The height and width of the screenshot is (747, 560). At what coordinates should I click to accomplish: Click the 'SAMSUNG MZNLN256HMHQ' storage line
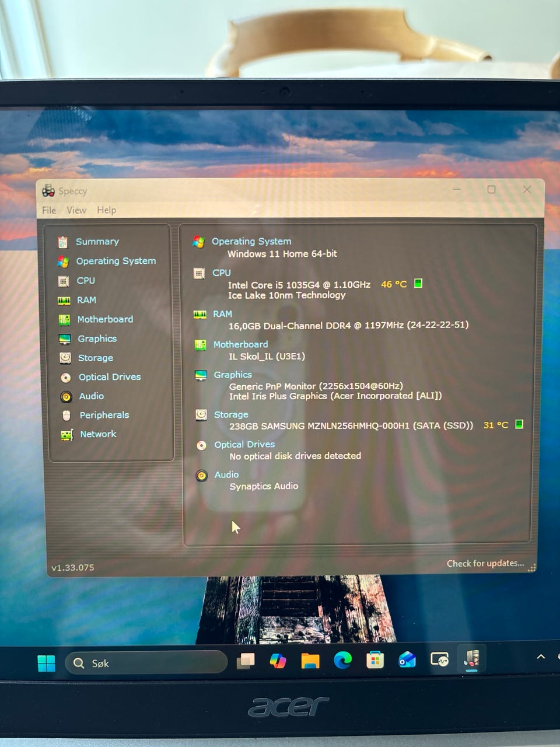click(351, 425)
